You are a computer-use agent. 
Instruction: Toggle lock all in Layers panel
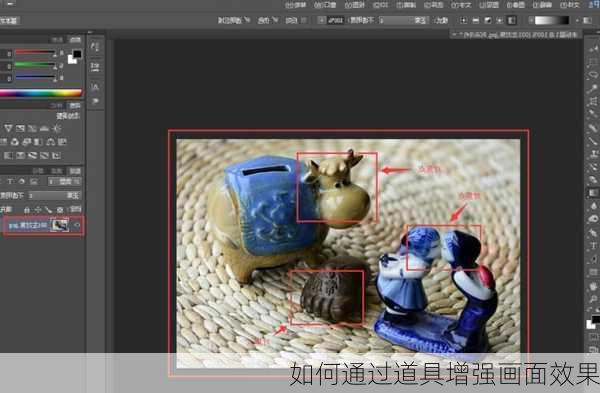coord(26,209)
